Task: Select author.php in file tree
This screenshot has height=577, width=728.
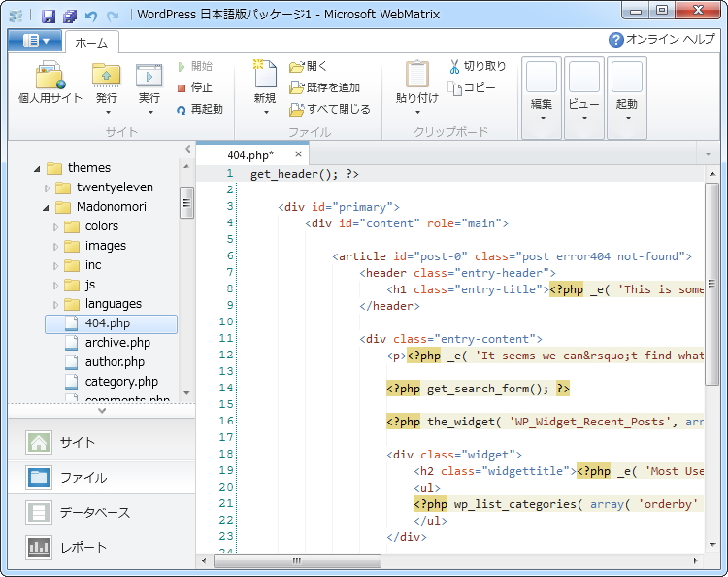Action: click(x=115, y=362)
